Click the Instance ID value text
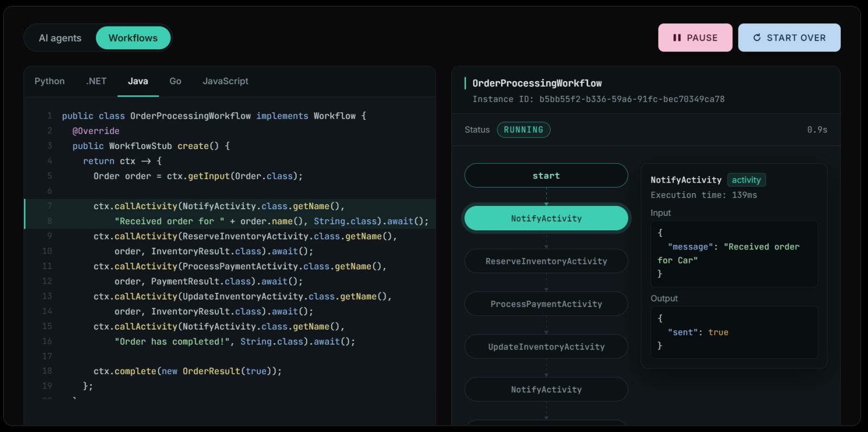This screenshot has width=868, height=432. pyautogui.click(x=632, y=99)
